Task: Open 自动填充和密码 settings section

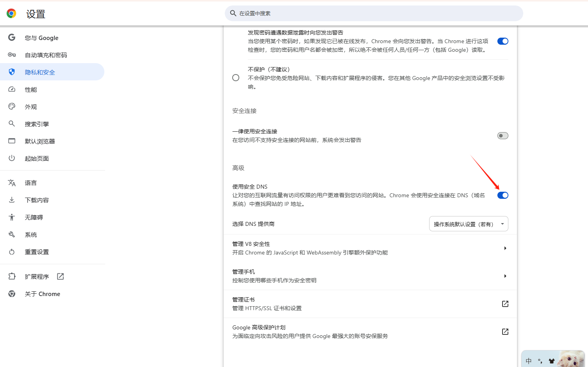Action: pyautogui.click(x=52, y=55)
